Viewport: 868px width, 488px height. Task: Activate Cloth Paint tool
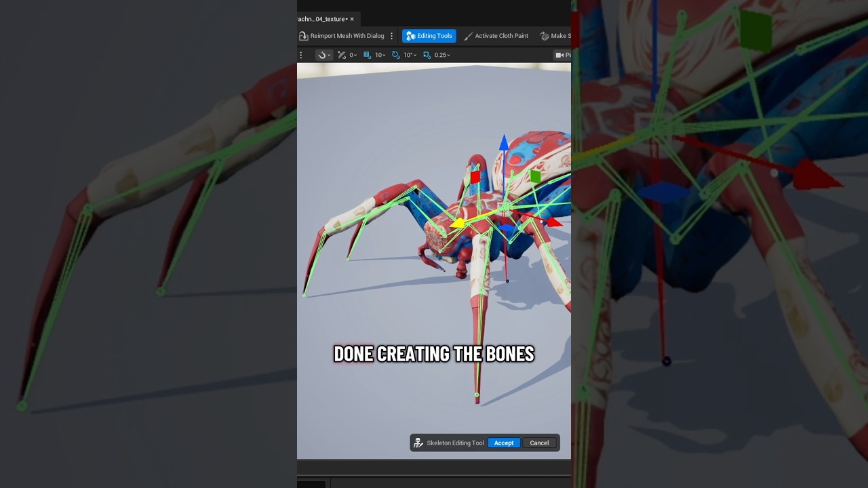tap(496, 36)
